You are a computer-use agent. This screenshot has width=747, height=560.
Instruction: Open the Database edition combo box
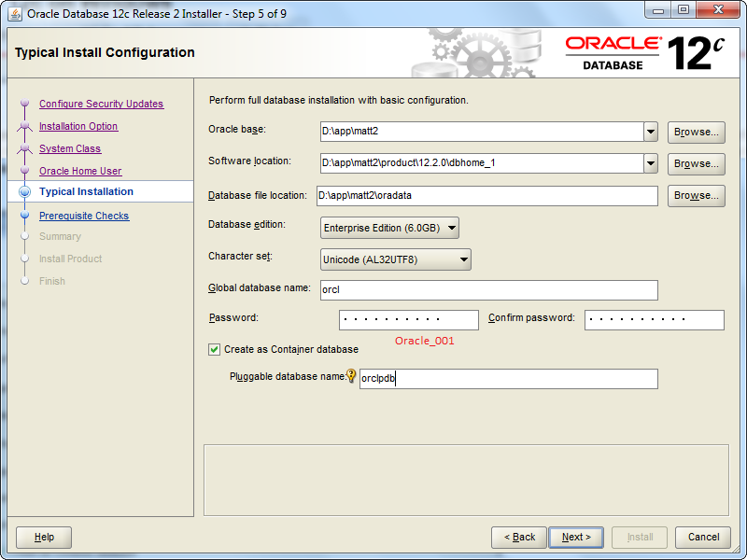390,227
